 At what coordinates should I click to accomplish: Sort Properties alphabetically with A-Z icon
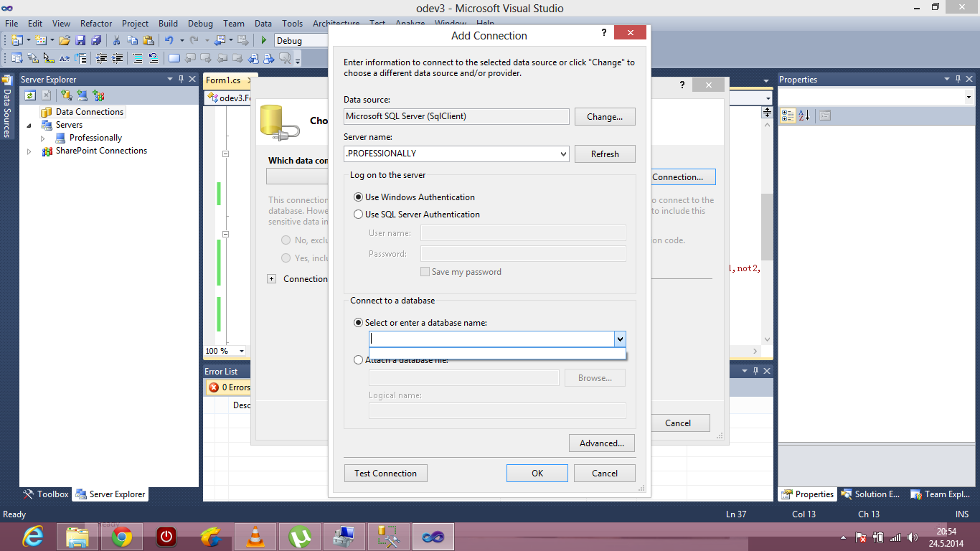click(x=804, y=115)
